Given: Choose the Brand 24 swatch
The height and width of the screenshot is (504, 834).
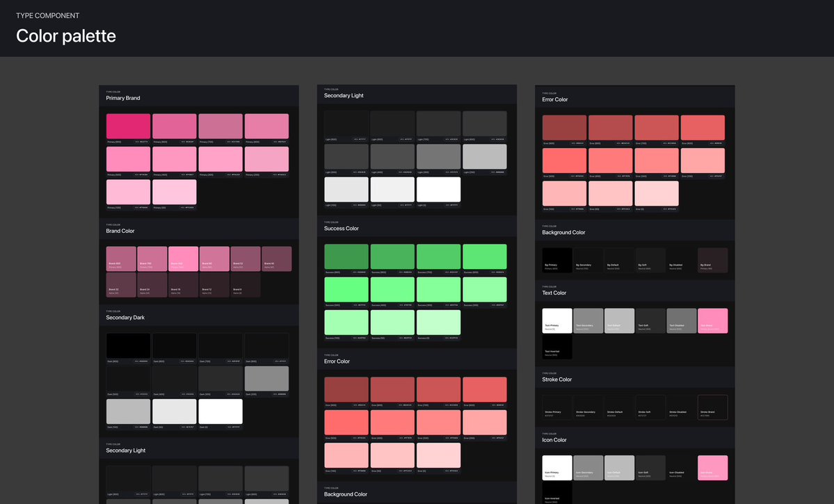Looking at the screenshot, I should 152,284.
